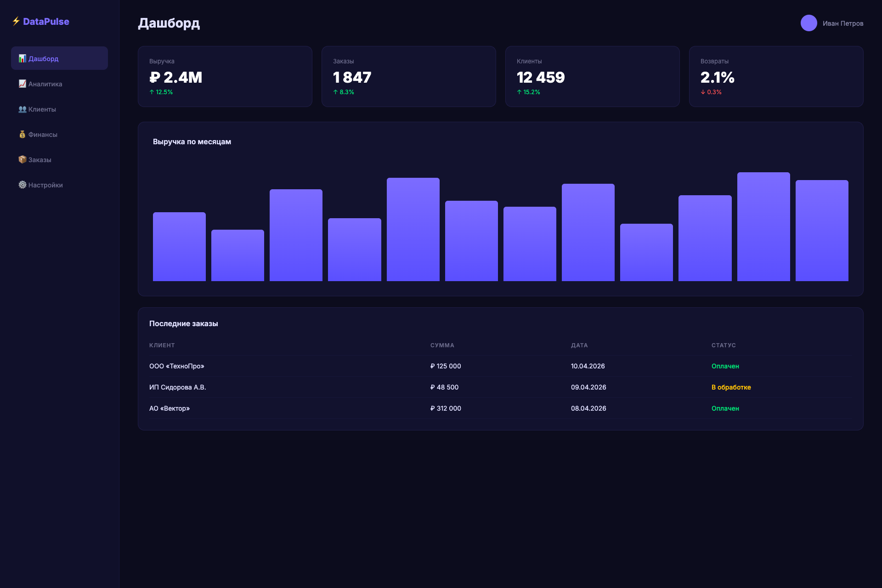Open Клиенты via the people icon
Image resolution: width=882 pixels, height=588 pixels.
click(22, 109)
